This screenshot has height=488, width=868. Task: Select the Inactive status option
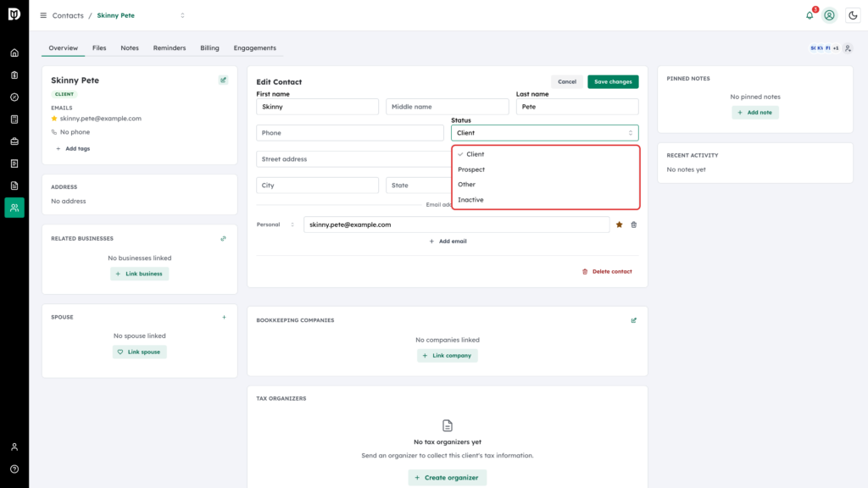tap(545, 200)
